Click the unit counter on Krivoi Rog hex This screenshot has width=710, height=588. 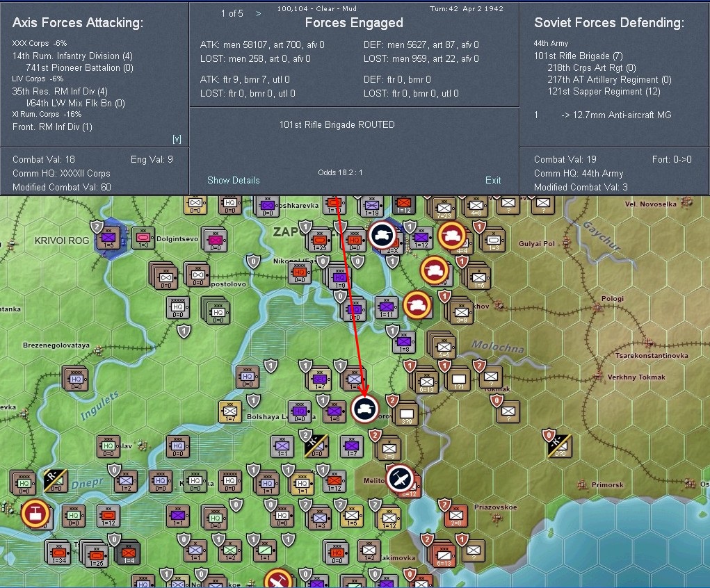(108, 240)
